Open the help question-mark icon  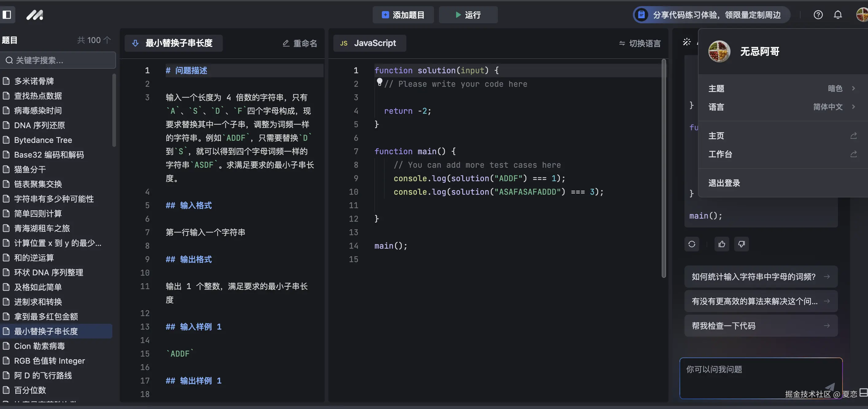point(818,15)
